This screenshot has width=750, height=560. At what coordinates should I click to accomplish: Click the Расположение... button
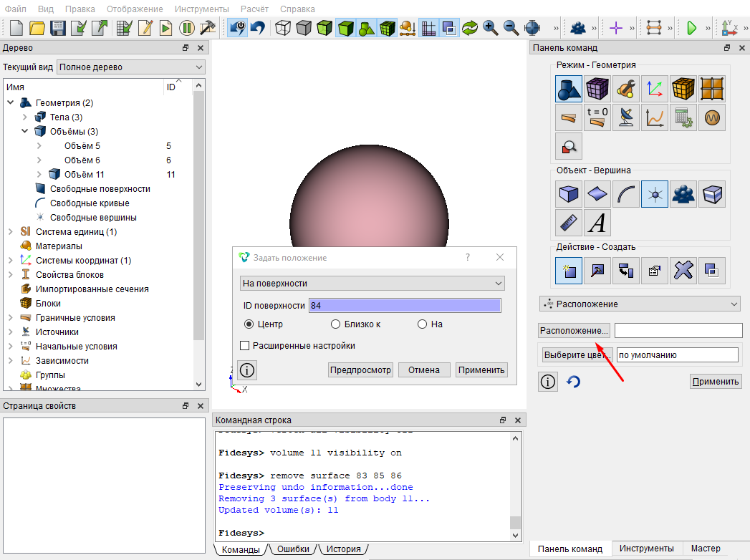[x=574, y=330]
